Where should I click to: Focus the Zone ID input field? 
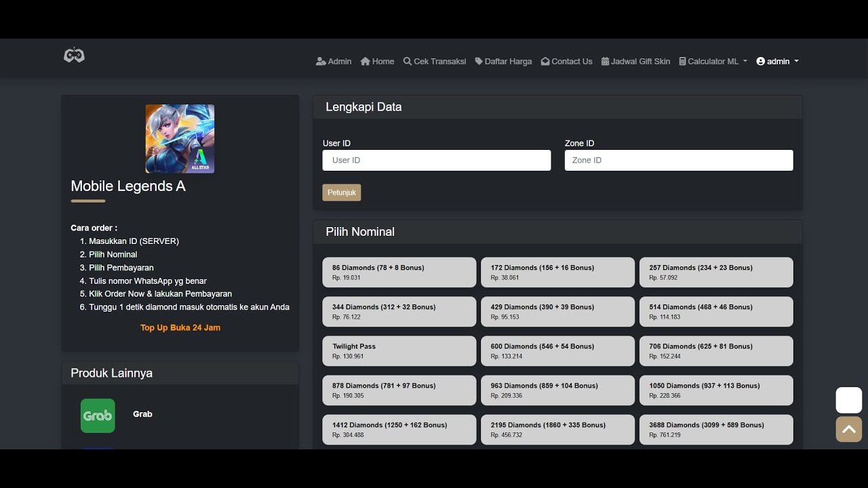point(679,160)
